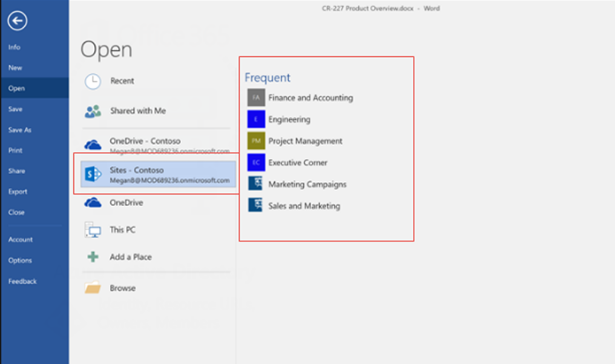Open the Engineering site
Image resolution: width=615 pixels, height=364 pixels.
click(x=289, y=119)
